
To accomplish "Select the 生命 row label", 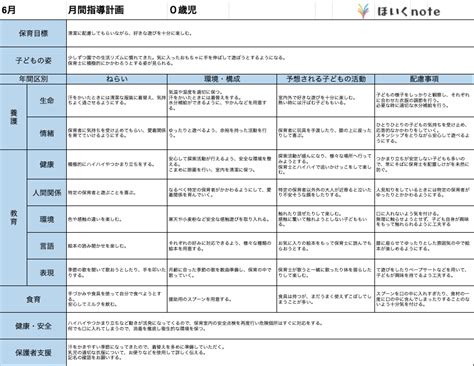I will click(47, 100).
